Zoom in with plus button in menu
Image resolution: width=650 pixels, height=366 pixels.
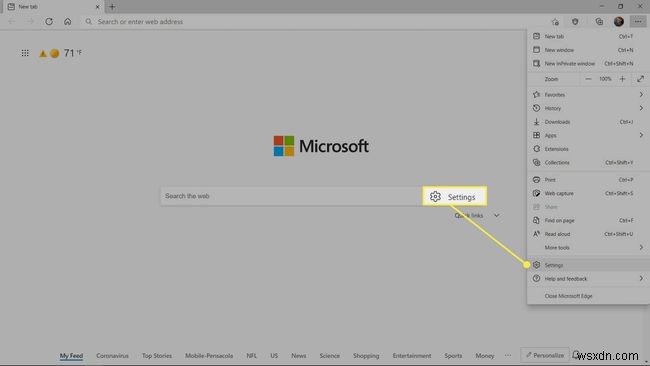click(x=622, y=79)
